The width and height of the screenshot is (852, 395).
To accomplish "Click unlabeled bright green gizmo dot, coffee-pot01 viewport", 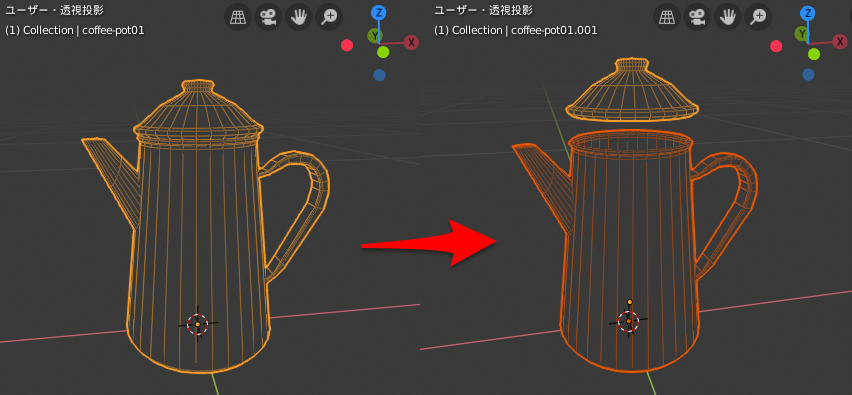I will pyautogui.click(x=383, y=52).
